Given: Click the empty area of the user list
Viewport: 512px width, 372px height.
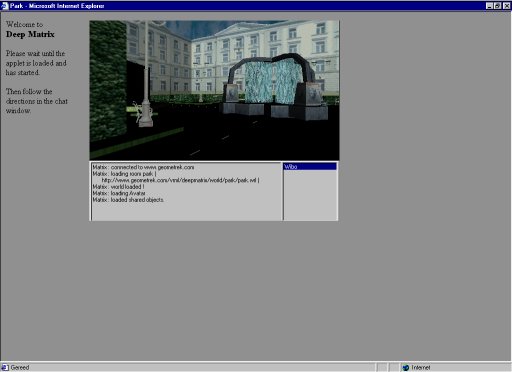Looking at the screenshot, I should click(x=310, y=195).
